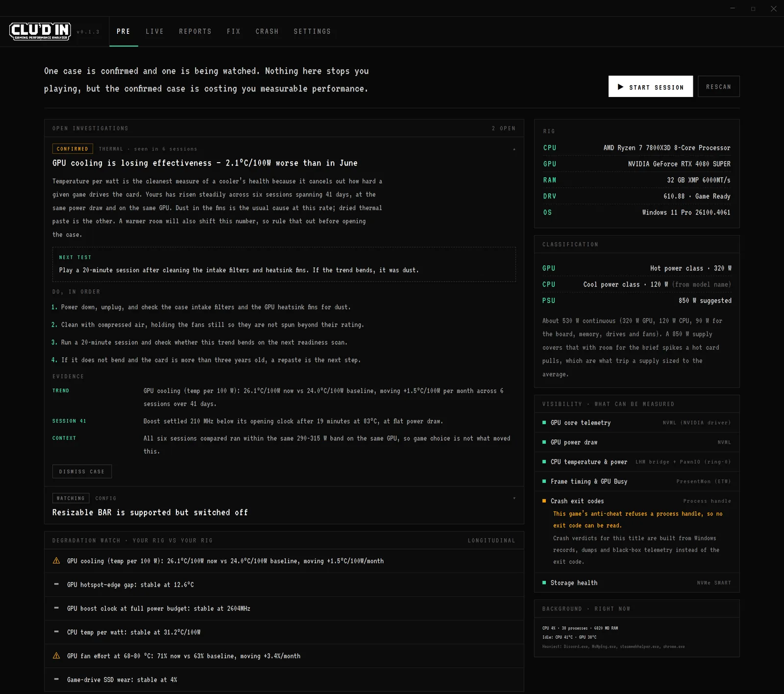Click dash icon beside GPU boost clock row

coord(56,608)
